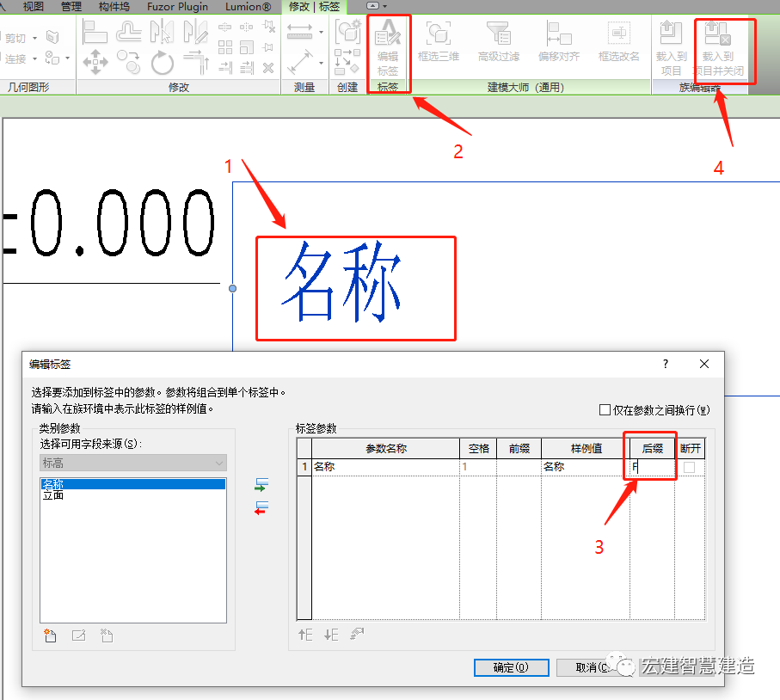The height and width of the screenshot is (700, 780).
Task: Open the Lumion® ribbon tab
Action: [x=249, y=7]
